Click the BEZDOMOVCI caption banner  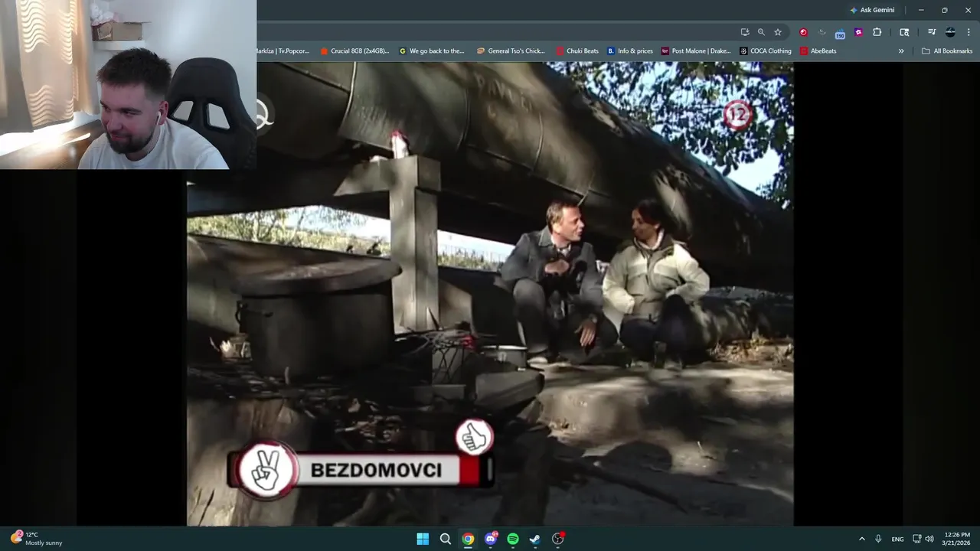coord(375,470)
